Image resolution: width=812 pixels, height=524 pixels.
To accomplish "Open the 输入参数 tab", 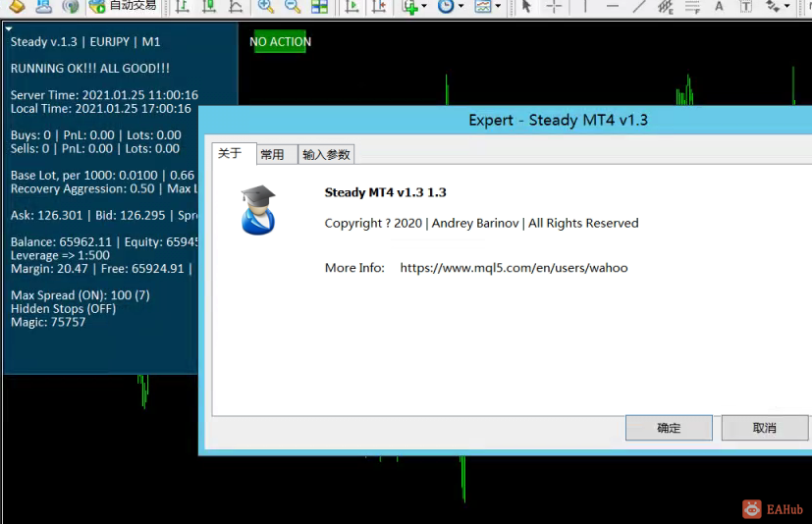I will 326,154.
